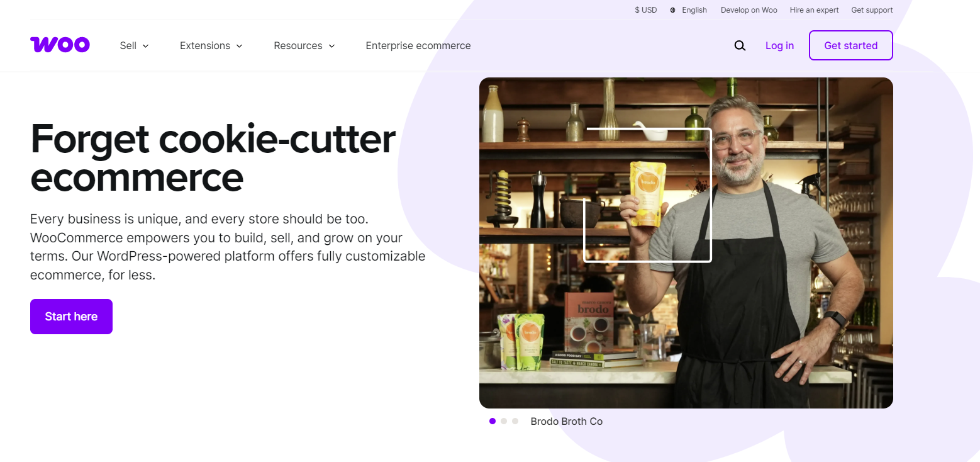Screen dimensions: 980x462
Task: Click the Get started button
Action: [x=850, y=45]
